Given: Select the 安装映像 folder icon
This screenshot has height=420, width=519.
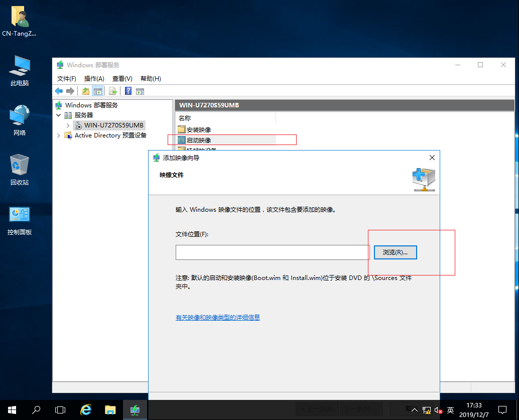Looking at the screenshot, I should pos(182,129).
